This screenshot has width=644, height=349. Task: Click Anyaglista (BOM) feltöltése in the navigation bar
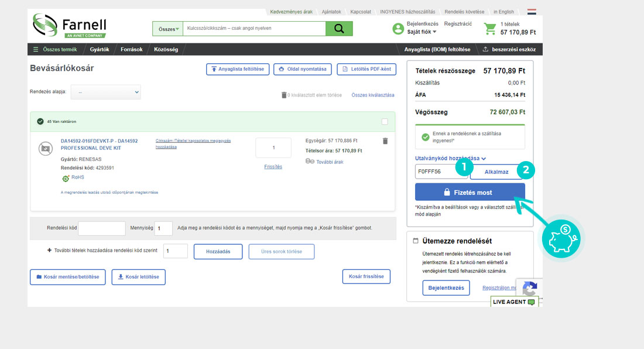(437, 49)
